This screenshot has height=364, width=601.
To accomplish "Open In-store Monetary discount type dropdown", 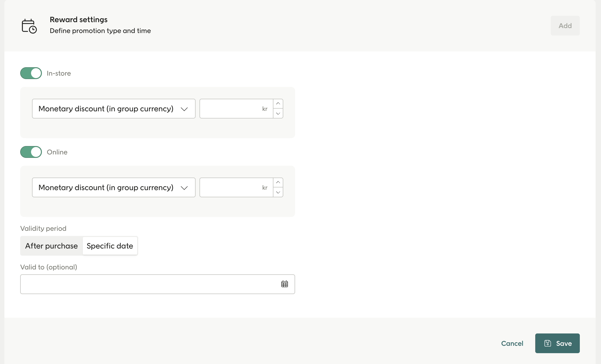I will (x=106, y=109).
